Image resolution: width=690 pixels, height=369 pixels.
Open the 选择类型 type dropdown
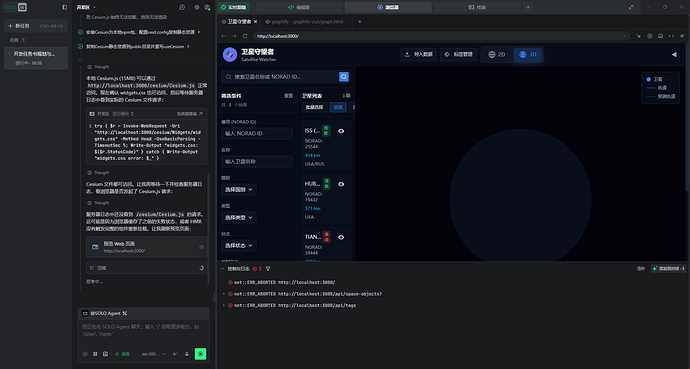pos(239,218)
